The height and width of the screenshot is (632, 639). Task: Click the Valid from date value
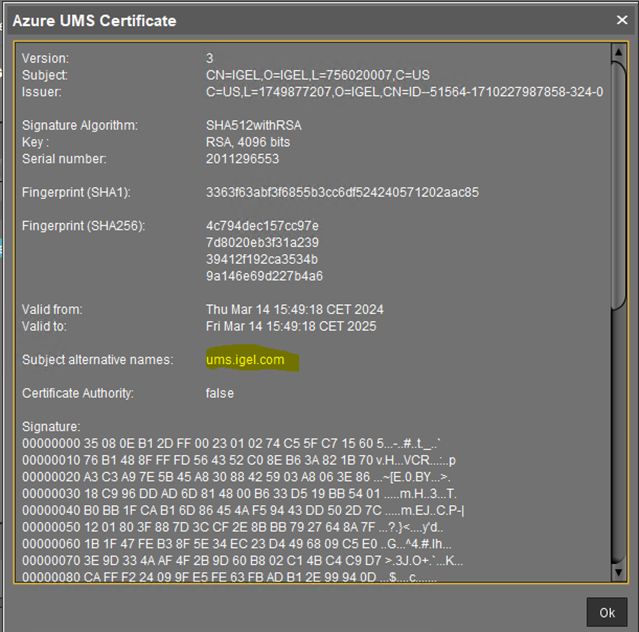pyautogui.click(x=294, y=310)
